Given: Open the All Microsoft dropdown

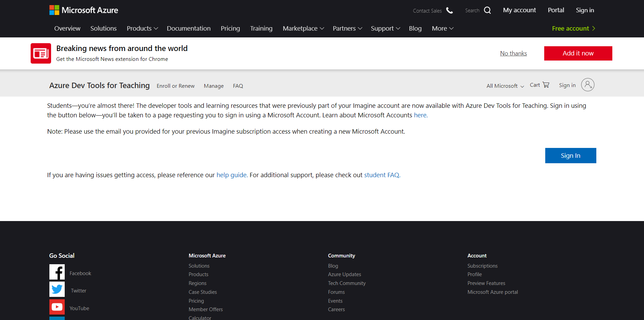Looking at the screenshot, I should (x=505, y=86).
